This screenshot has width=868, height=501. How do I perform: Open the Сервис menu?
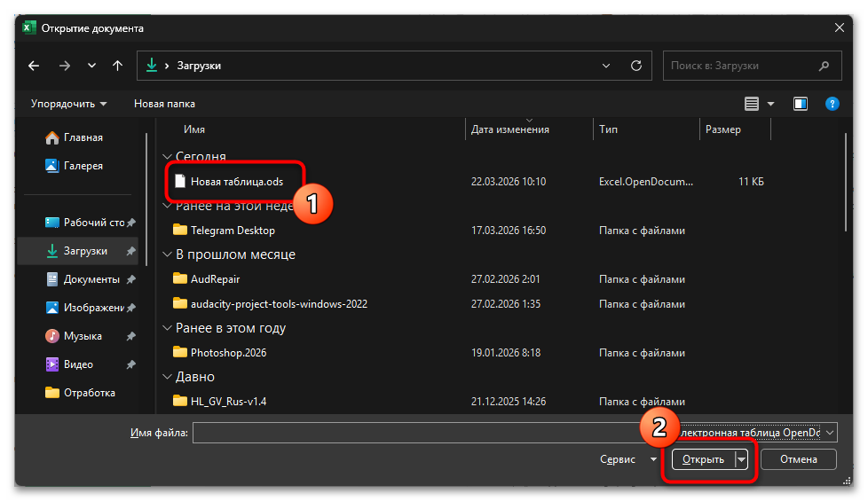click(x=628, y=459)
